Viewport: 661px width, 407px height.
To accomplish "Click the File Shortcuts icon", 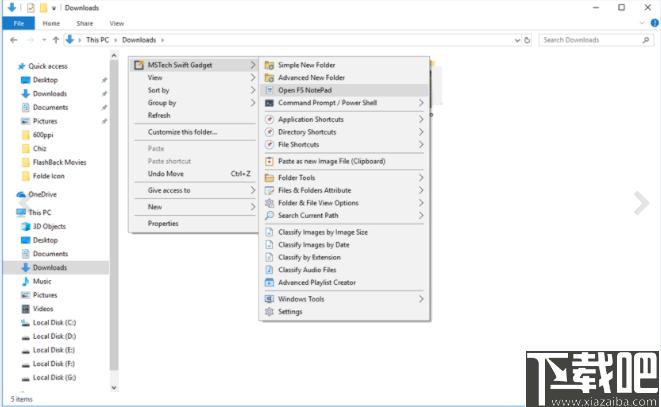I will pyautogui.click(x=269, y=145).
